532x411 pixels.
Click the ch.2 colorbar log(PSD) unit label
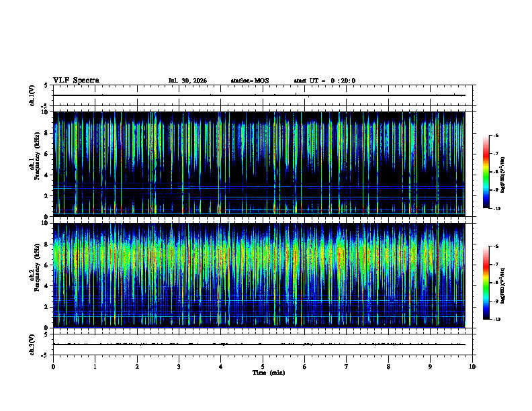503,285
